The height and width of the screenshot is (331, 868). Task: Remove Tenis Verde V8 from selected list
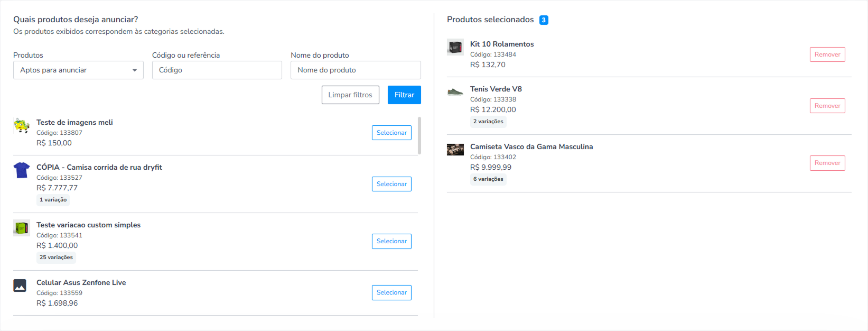tap(827, 106)
